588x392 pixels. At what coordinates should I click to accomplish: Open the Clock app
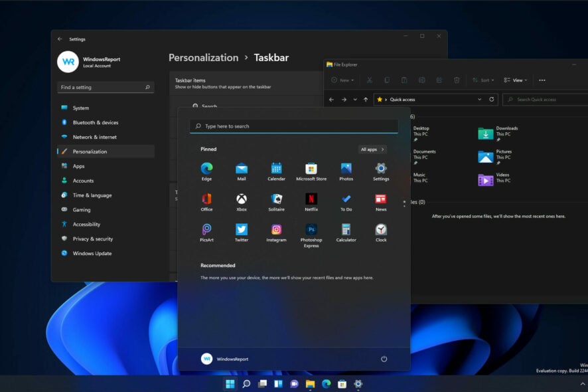[x=380, y=231]
